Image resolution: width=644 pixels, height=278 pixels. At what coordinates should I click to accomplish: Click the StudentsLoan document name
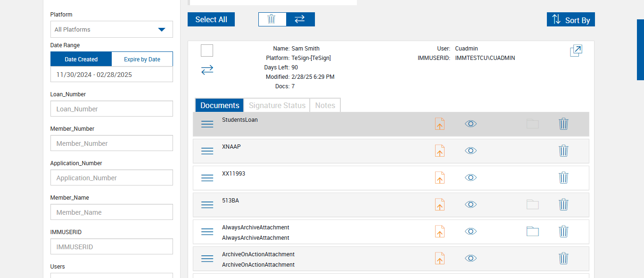(240, 120)
